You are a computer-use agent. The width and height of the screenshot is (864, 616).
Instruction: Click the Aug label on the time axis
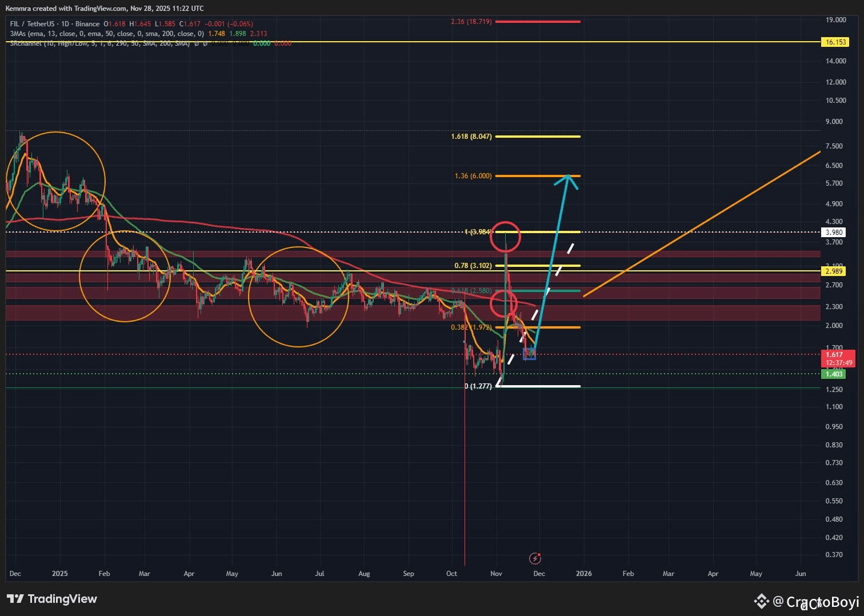[x=364, y=574]
